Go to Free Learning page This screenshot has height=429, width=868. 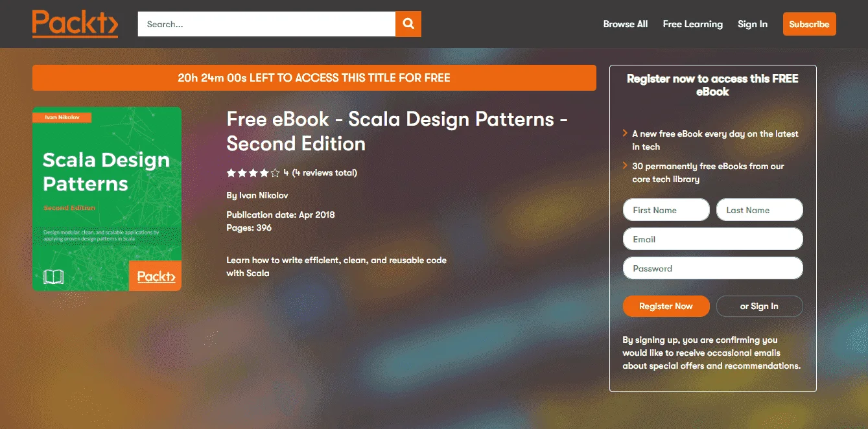(692, 24)
